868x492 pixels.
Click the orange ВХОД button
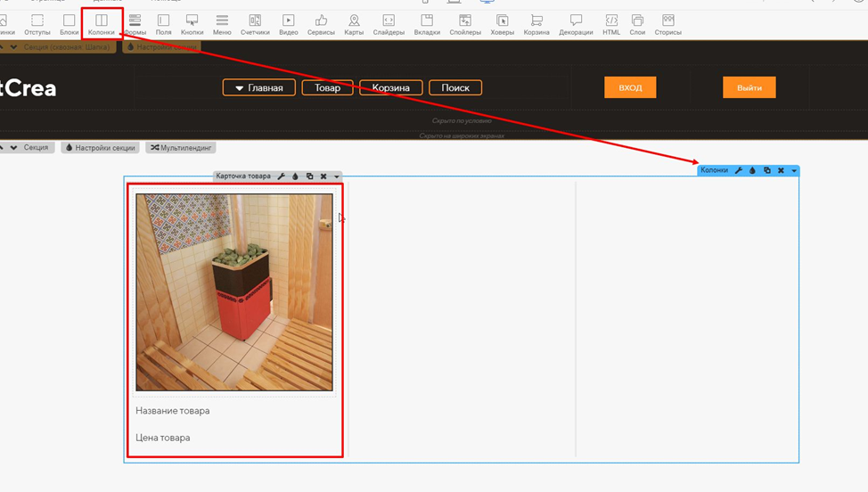tap(630, 87)
